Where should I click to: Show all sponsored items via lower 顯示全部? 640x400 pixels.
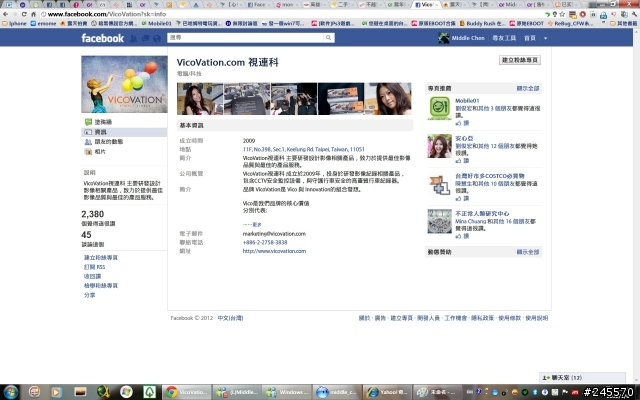coord(528,252)
